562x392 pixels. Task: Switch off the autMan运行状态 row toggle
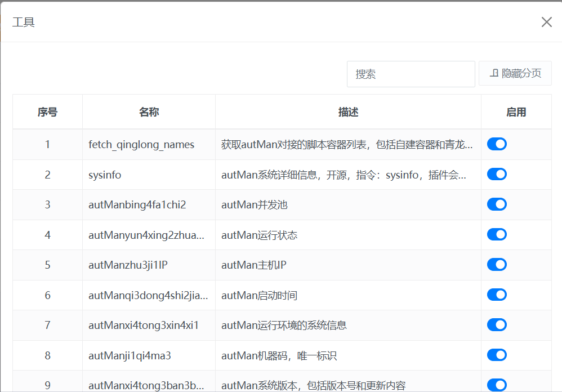click(x=497, y=234)
